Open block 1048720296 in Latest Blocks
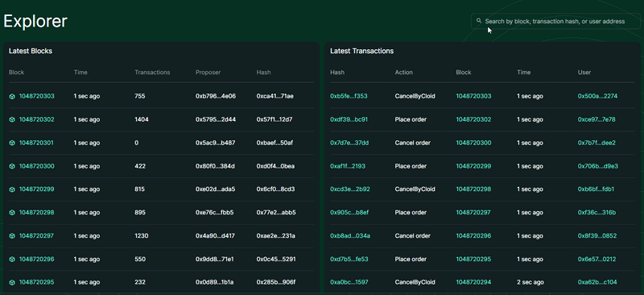The width and height of the screenshot is (644, 295). point(36,260)
